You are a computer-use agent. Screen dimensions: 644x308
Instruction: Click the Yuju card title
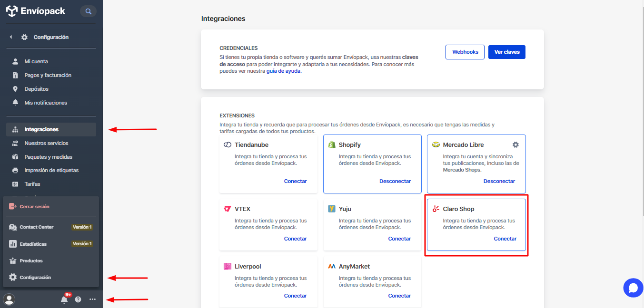[345, 209]
